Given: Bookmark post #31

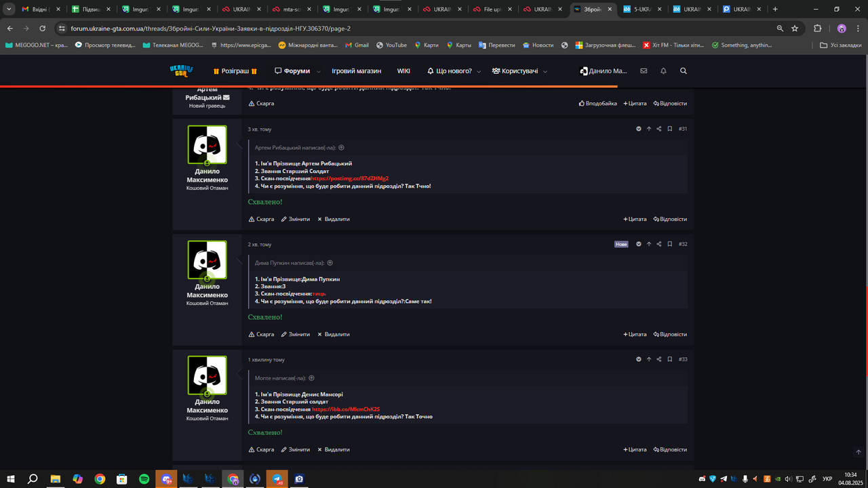Looking at the screenshot, I should coord(669,129).
